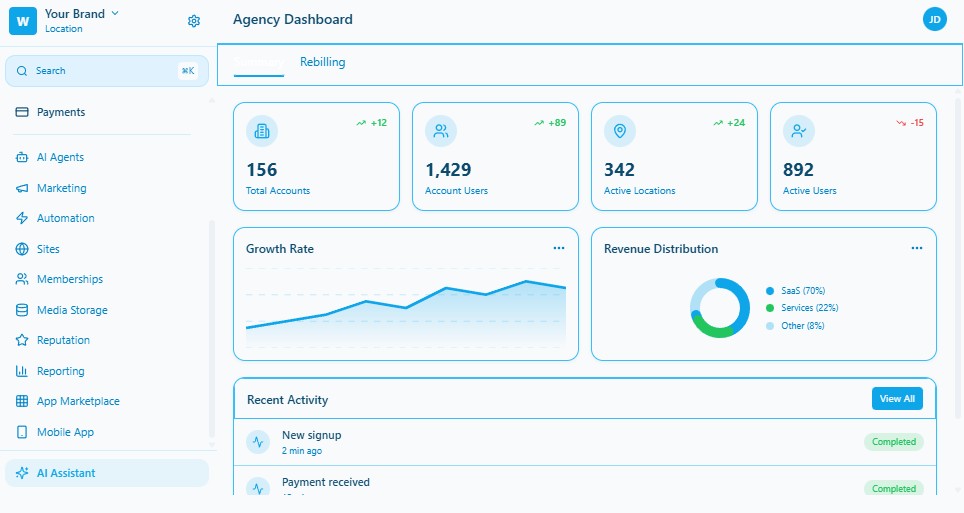Click the +12 trend indicator
Viewport: 964px width, 513px height.
coord(372,123)
